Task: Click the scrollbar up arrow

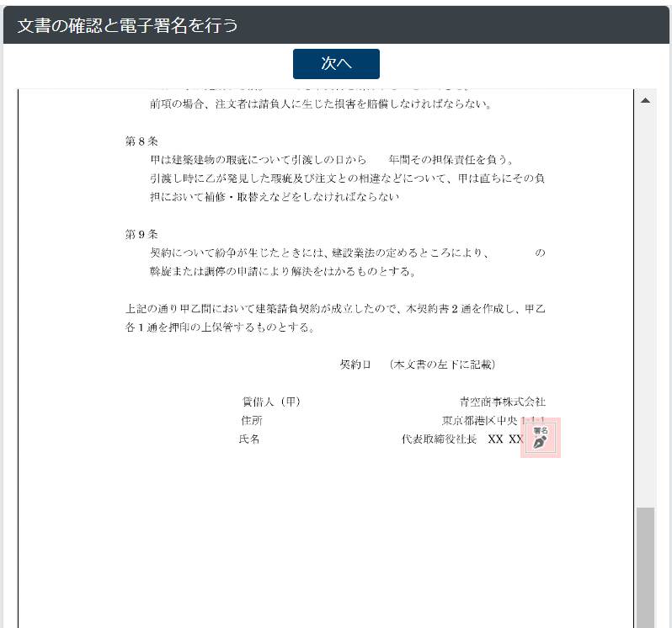Action: [x=645, y=100]
